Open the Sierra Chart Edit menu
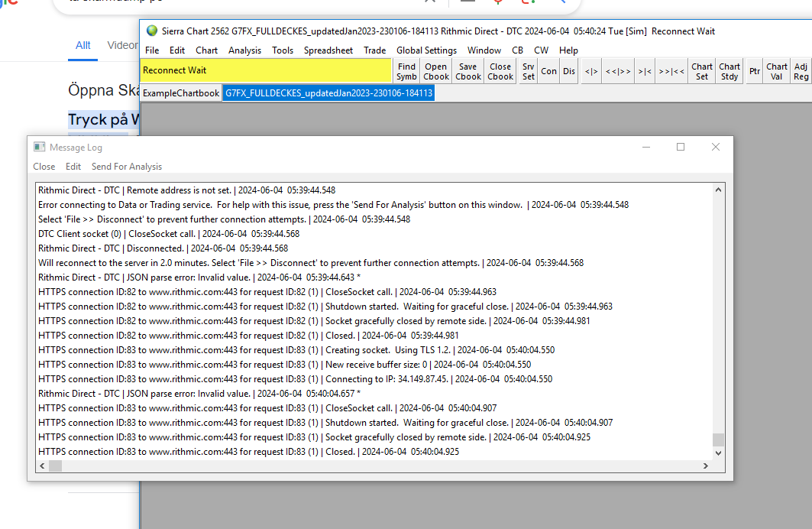812x529 pixels. click(177, 50)
